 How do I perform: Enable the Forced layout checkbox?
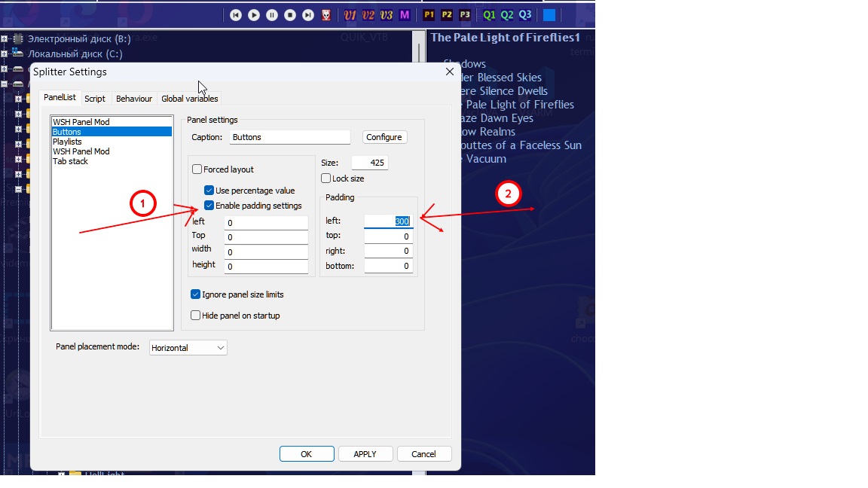(x=197, y=170)
